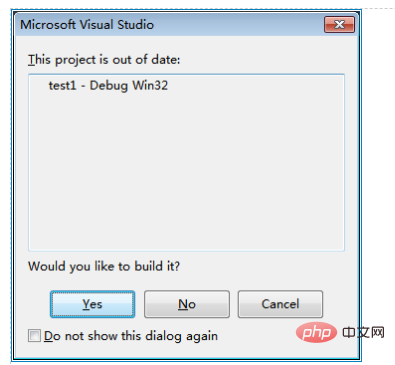395x365 pixels.
Task: Click the Debug Win32 configuration text
Action: 129,86
